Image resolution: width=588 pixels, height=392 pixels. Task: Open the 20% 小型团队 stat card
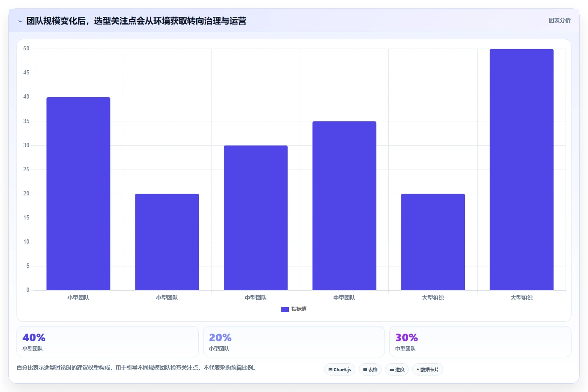click(x=294, y=342)
